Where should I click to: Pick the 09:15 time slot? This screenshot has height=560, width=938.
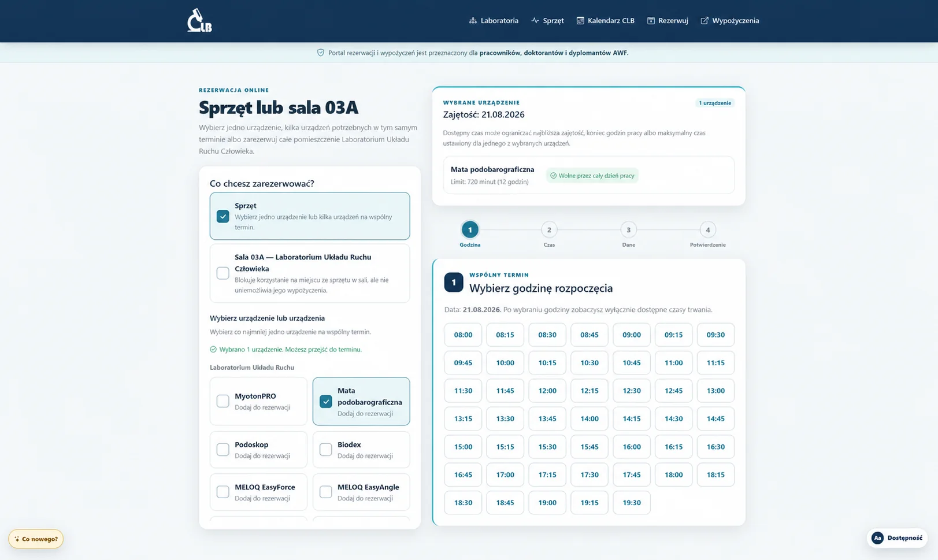pos(673,335)
